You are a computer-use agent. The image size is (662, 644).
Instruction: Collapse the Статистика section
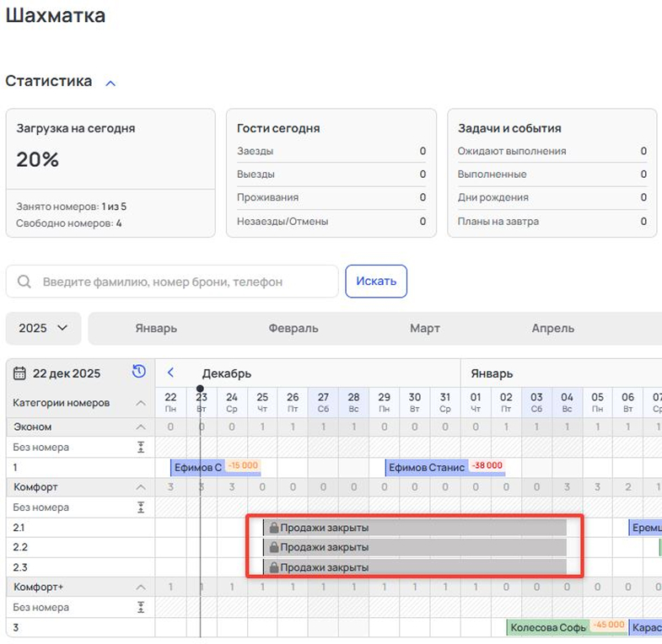pos(110,83)
